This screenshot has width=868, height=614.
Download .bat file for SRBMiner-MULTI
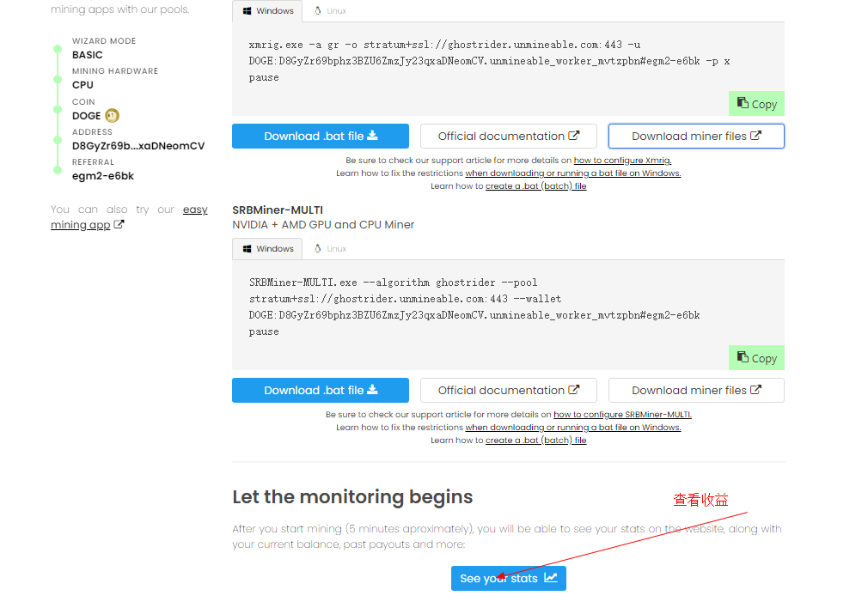pyautogui.click(x=320, y=390)
